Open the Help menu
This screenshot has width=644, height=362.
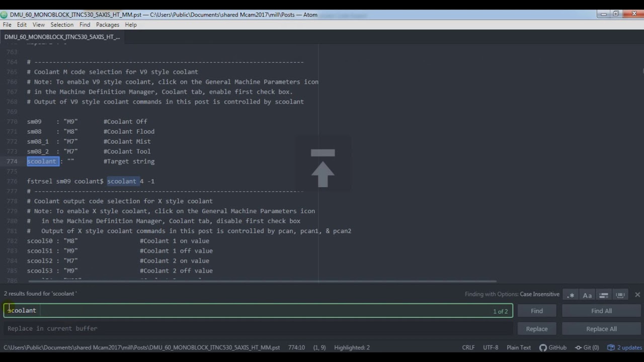pos(131,25)
